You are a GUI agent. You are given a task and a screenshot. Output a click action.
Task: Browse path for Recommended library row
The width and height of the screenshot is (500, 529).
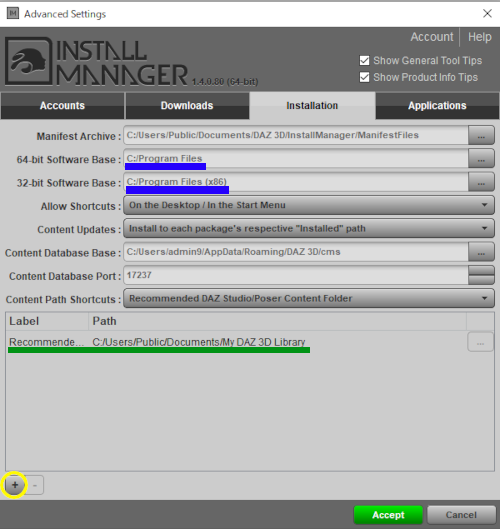click(x=480, y=342)
